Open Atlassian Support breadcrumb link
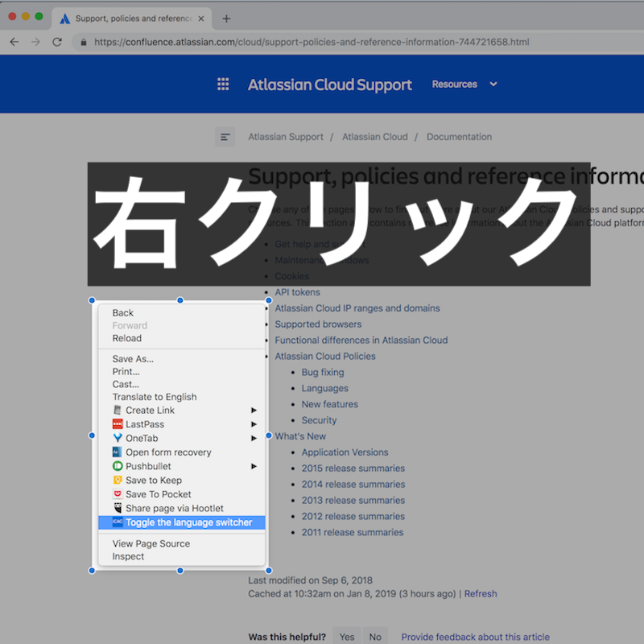This screenshot has width=644, height=644. (x=286, y=137)
